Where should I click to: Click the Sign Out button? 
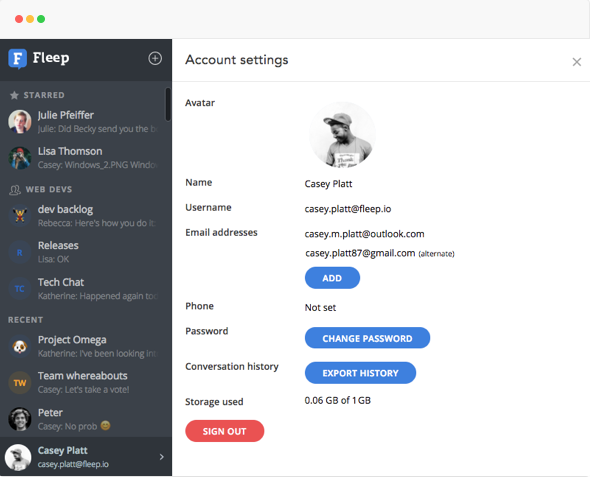[x=225, y=431]
